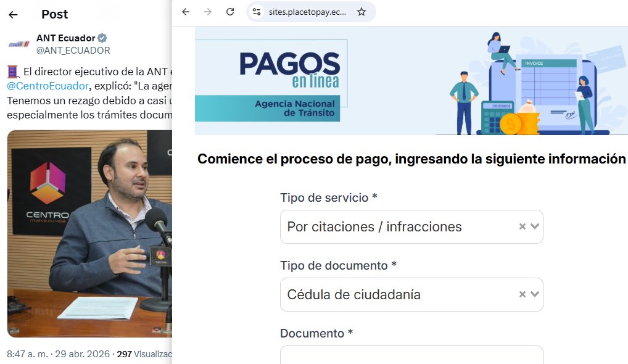Open the ANT Ecuador account name
This screenshot has height=364, width=628.
pyautogui.click(x=65, y=38)
